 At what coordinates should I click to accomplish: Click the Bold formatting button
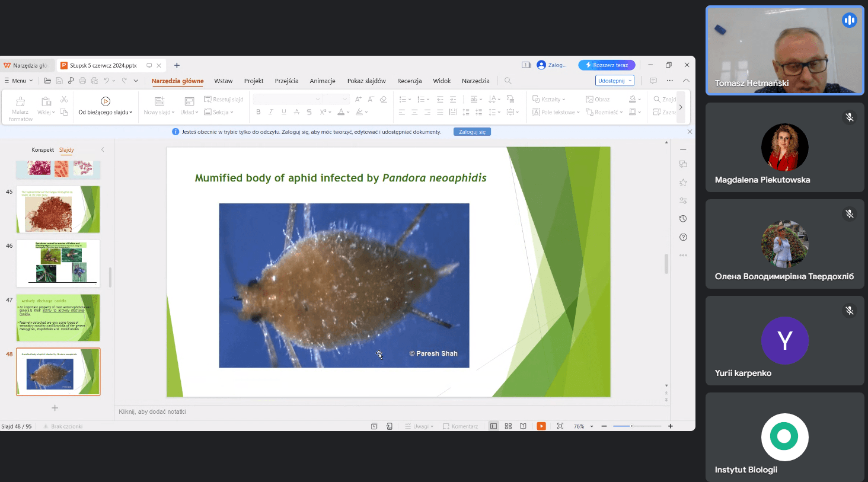pyautogui.click(x=259, y=112)
